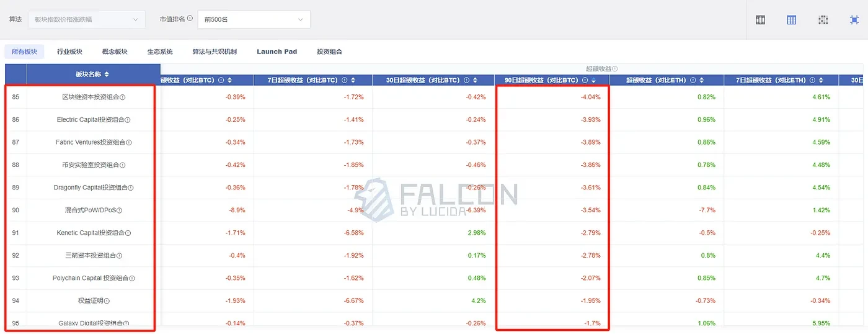The image size is (868, 334).
Task: Click the fullscreen expand icon
Action: [854, 20]
